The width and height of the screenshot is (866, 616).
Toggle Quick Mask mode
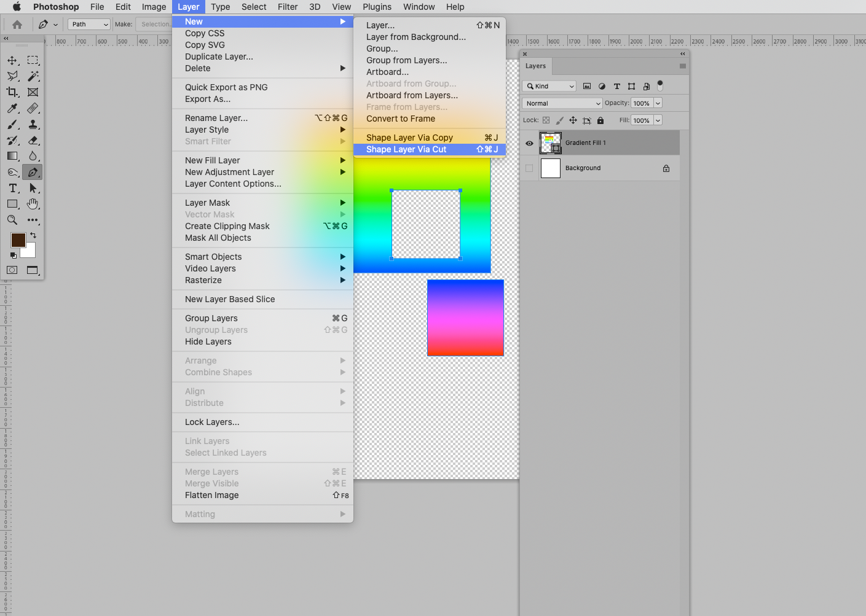[12, 270]
